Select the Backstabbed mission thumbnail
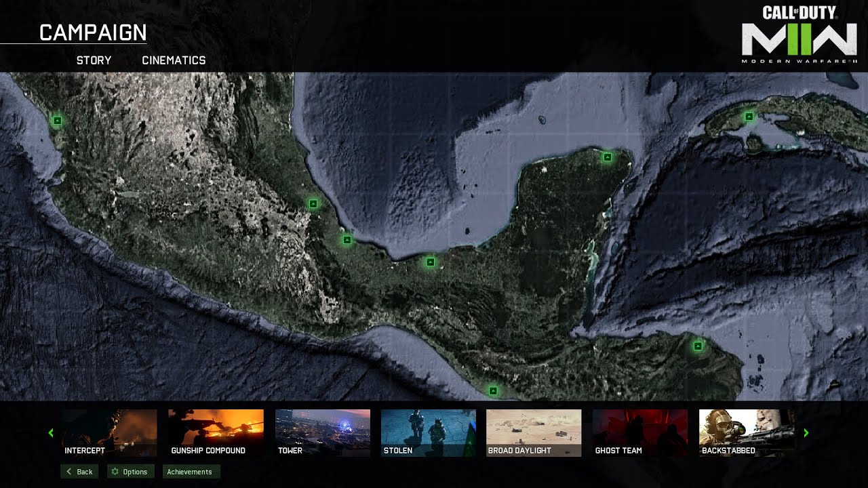The width and height of the screenshot is (868, 488). click(x=747, y=432)
